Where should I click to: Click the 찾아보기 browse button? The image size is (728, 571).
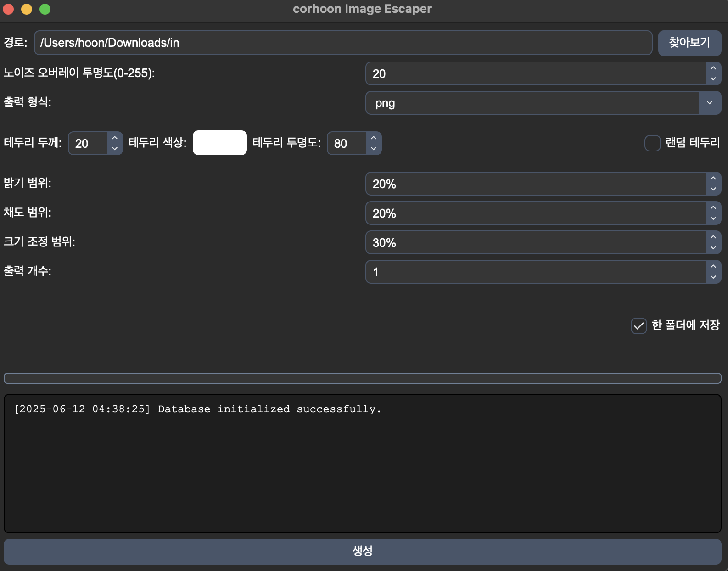[x=689, y=43]
